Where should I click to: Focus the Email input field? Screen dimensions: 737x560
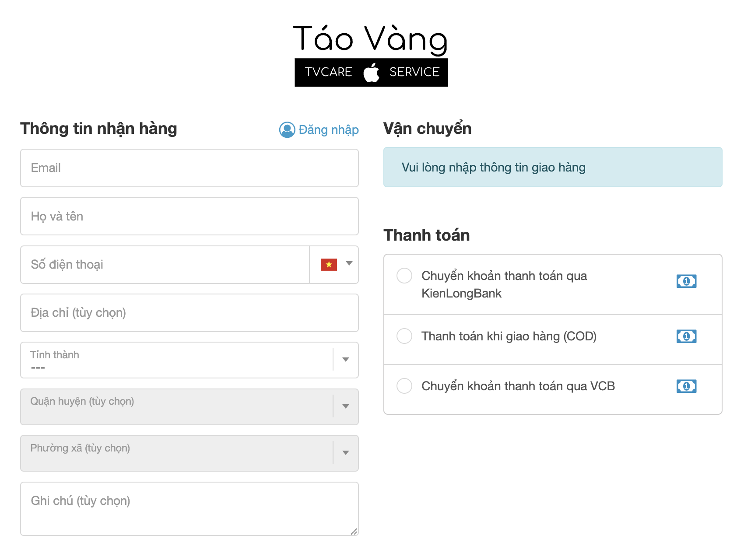click(189, 168)
